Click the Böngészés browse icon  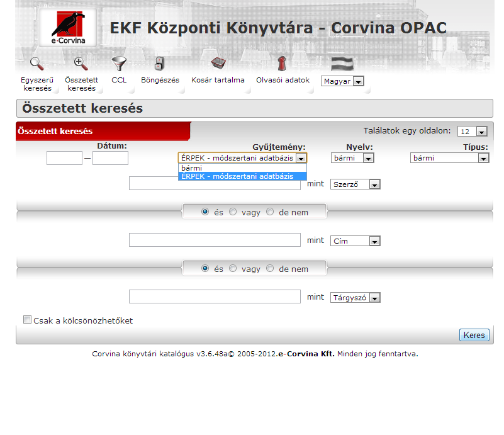click(x=159, y=64)
